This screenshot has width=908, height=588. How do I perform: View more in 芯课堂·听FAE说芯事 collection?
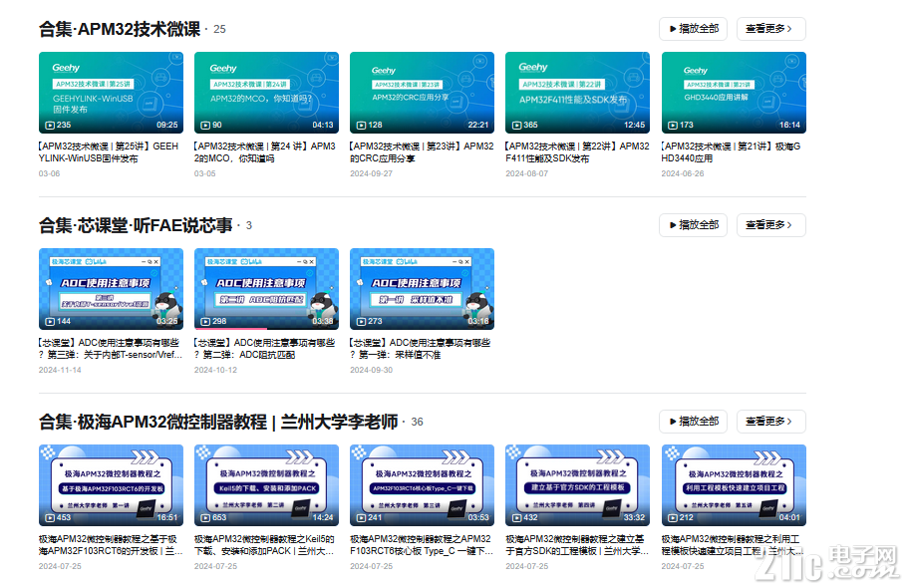pyautogui.click(x=770, y=225)
